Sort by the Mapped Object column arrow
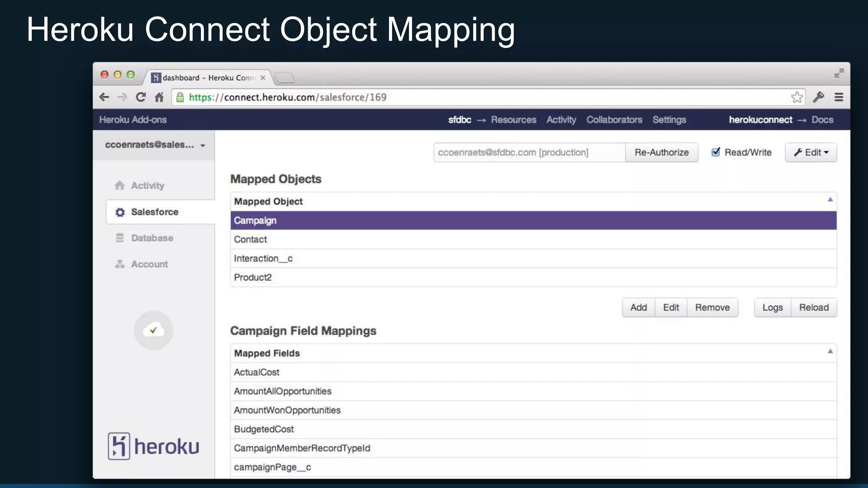The width and height of the screenshot is (868, 488). (830, 199)
